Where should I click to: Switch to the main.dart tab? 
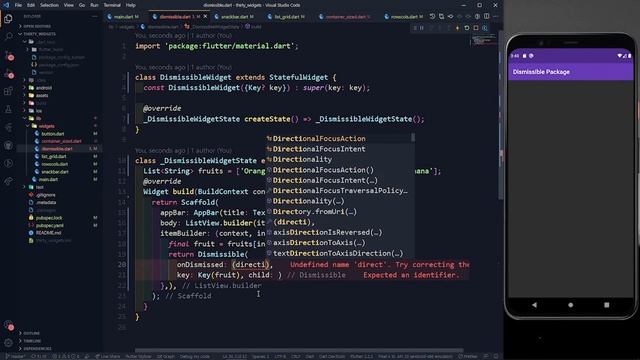tap(123, 17)
